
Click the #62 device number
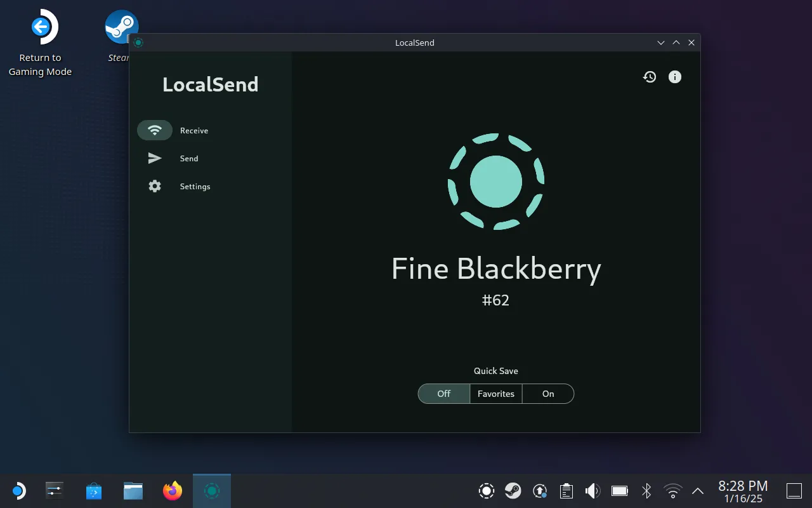(x=496, y=300)
